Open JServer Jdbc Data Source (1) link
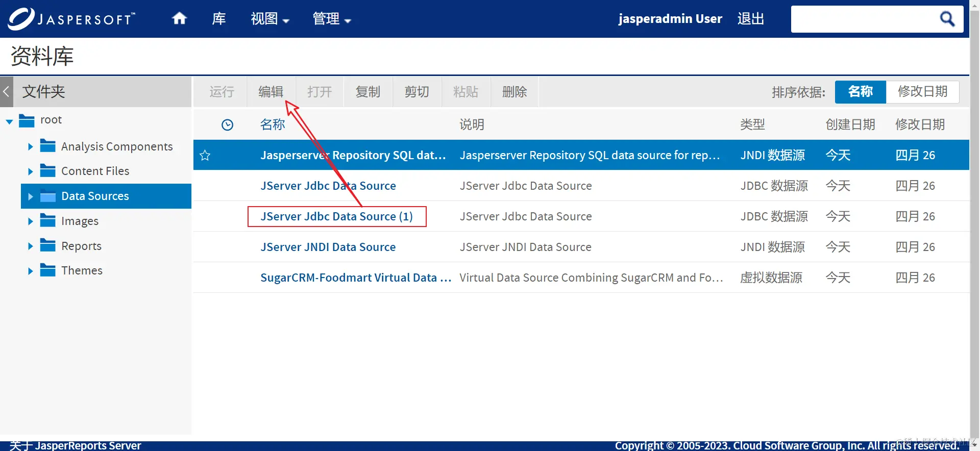The image size is (980, 451). pos(337,216)
